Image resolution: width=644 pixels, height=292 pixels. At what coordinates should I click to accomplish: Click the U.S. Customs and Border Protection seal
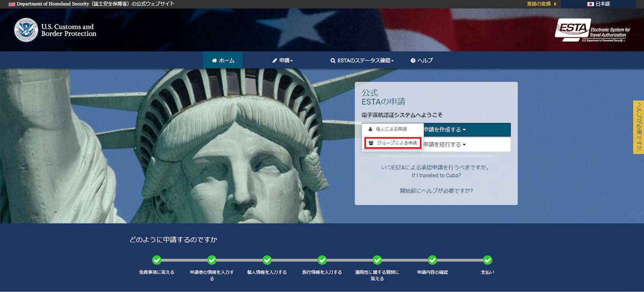[26, 30]
